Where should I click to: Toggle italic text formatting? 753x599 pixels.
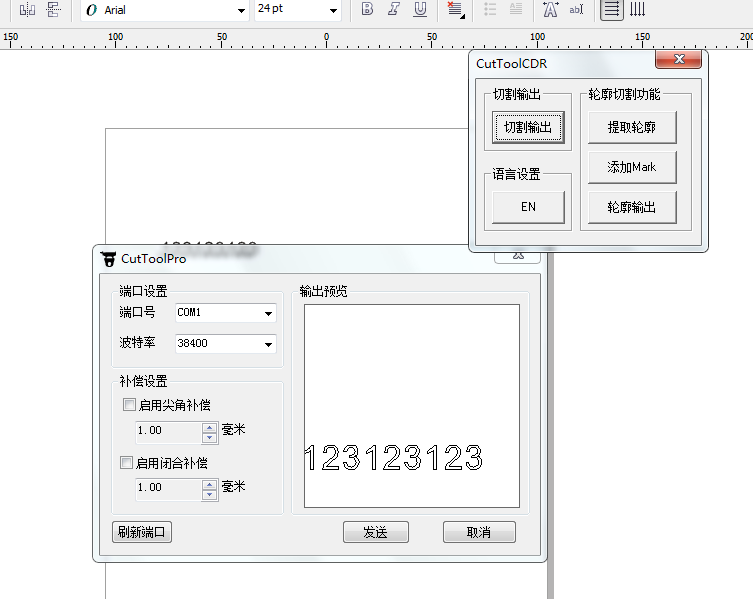tap(393, 10)
